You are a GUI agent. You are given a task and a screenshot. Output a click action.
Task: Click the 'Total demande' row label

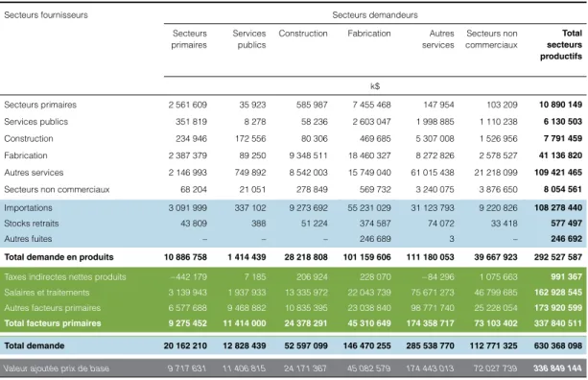(35, 345)
